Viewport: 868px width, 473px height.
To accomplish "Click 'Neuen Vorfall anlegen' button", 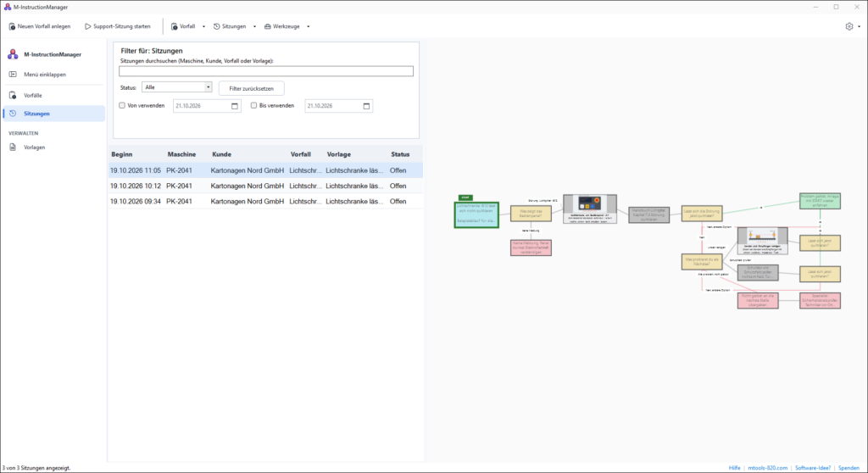I will coord(39,26).
